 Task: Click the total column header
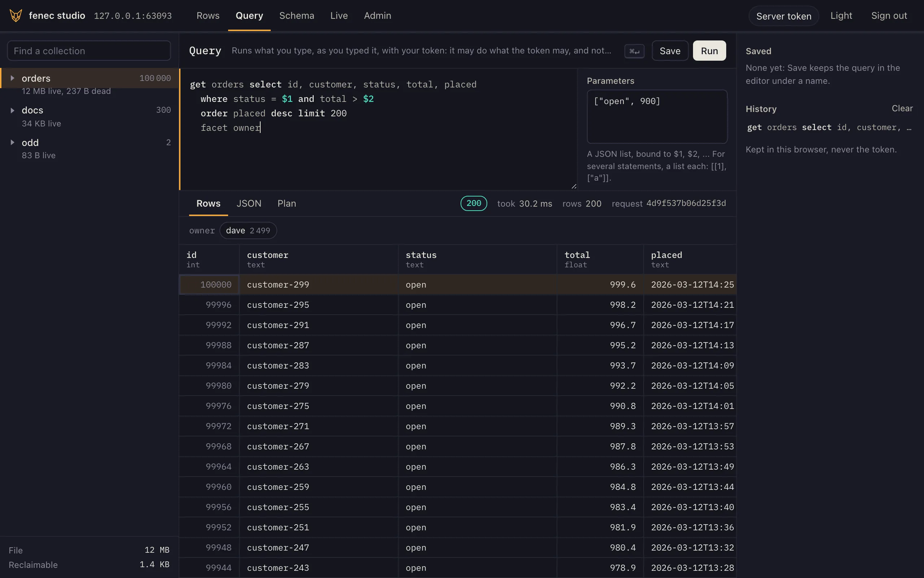pos(600,259)
